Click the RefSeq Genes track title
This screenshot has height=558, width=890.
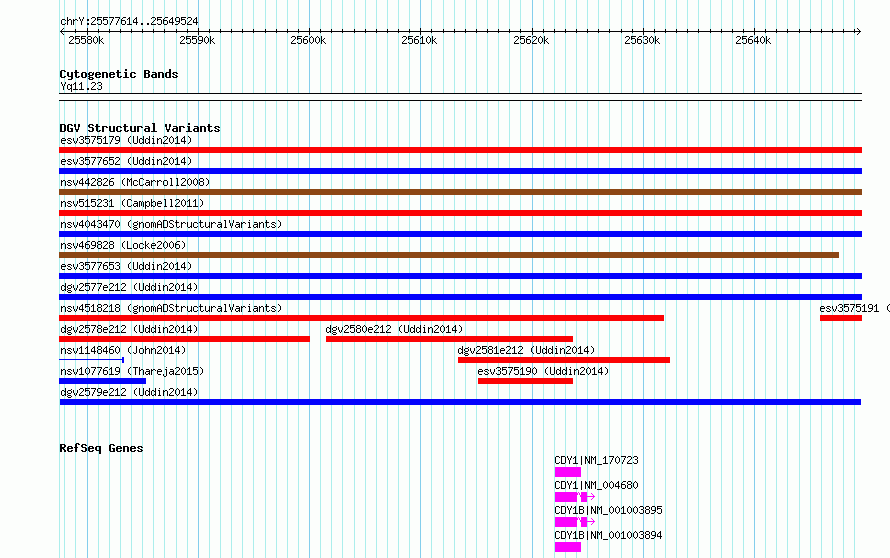pyautogui.click(x=101, y=448)
